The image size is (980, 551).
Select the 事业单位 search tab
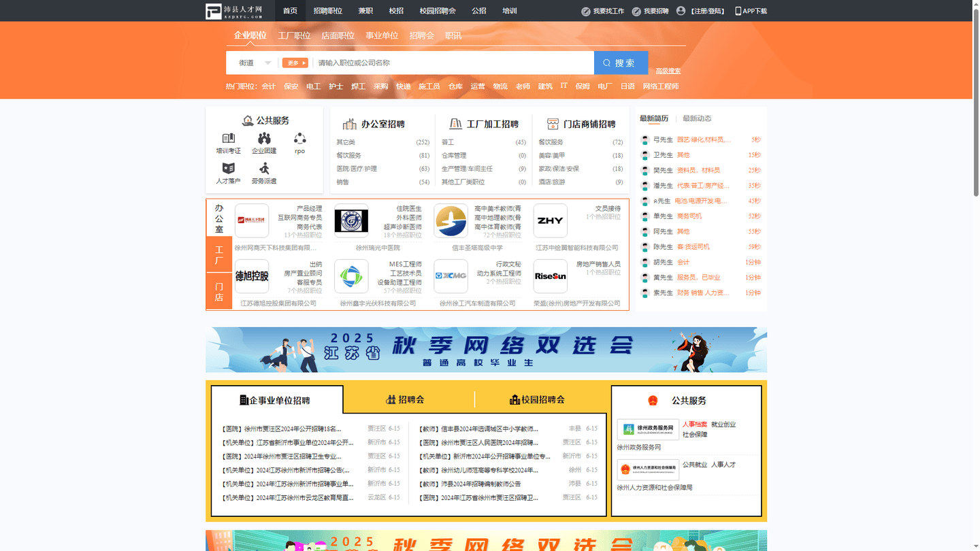click(382, 35)
